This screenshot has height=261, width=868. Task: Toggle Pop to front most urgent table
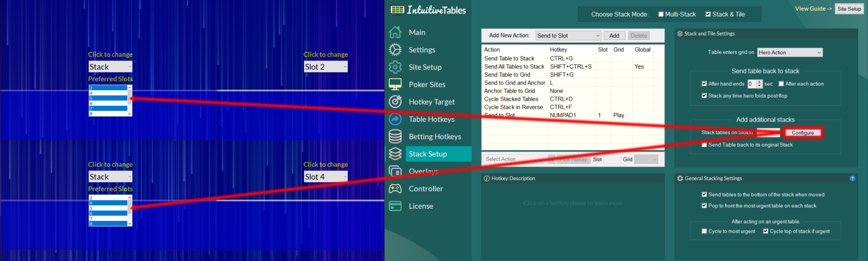pos(704,206)
